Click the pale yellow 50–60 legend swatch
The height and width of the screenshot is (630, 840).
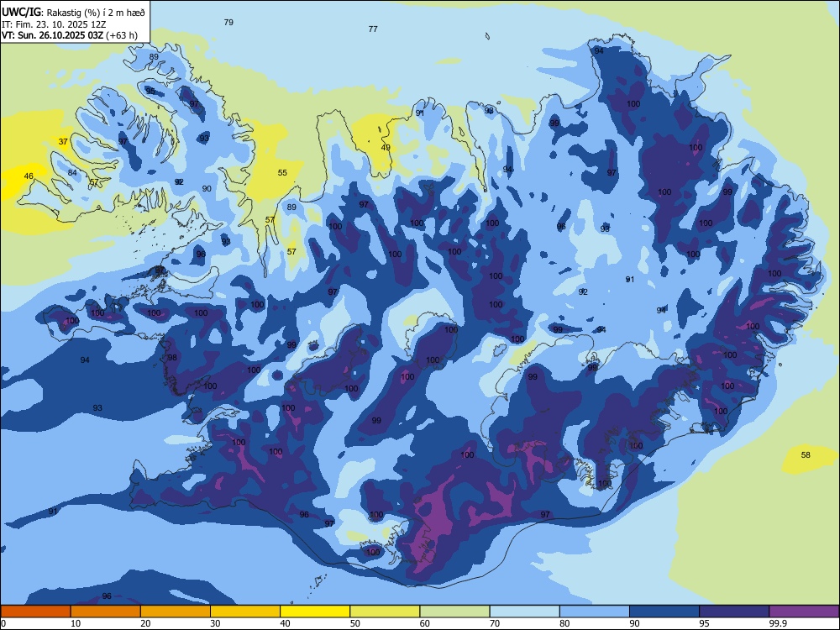(x=385, y=612)
